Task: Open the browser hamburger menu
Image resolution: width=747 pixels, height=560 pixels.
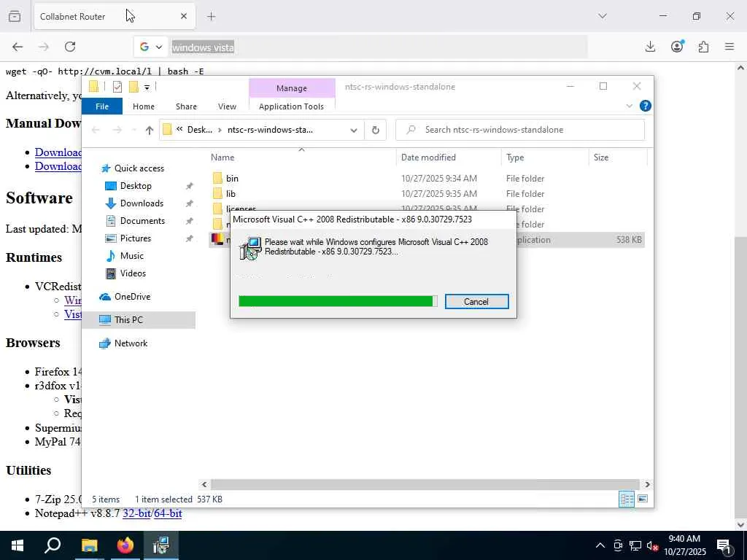Action: click(x=729, y=47)
